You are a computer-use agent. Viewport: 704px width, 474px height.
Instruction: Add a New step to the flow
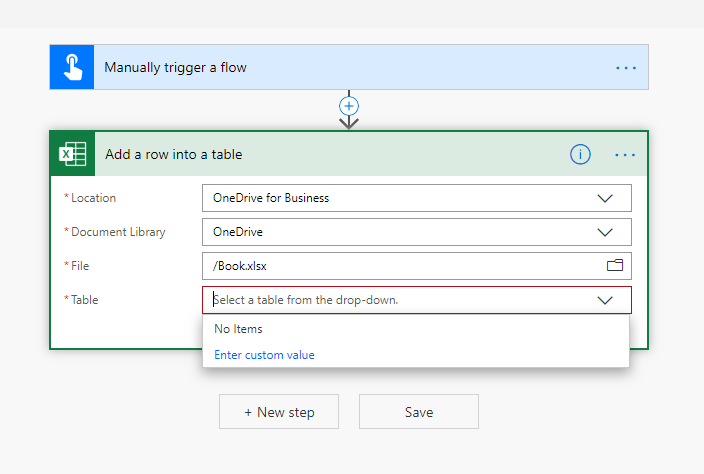(279, 412)
